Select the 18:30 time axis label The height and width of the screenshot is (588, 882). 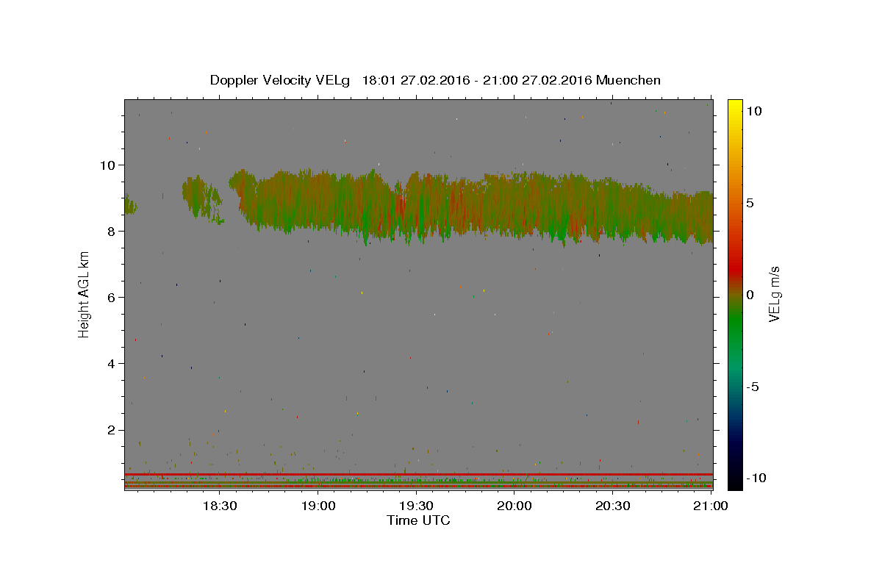[x=220, y=506]
